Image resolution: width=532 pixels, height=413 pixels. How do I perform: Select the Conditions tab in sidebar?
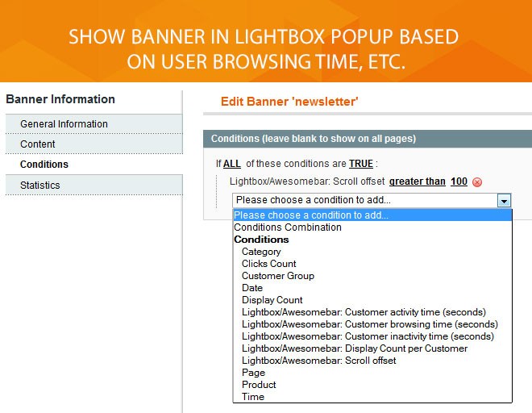tap(44, 165)
